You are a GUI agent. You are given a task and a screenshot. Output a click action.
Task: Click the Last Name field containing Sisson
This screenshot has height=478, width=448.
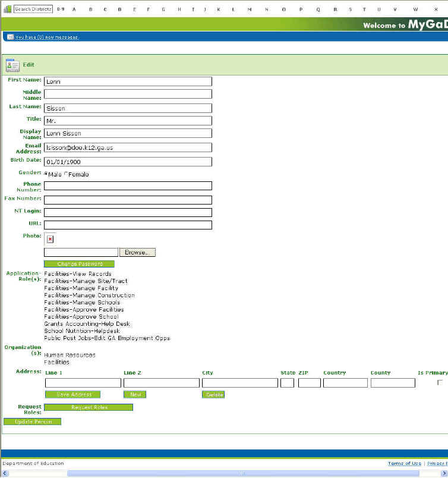coord(128,108)
